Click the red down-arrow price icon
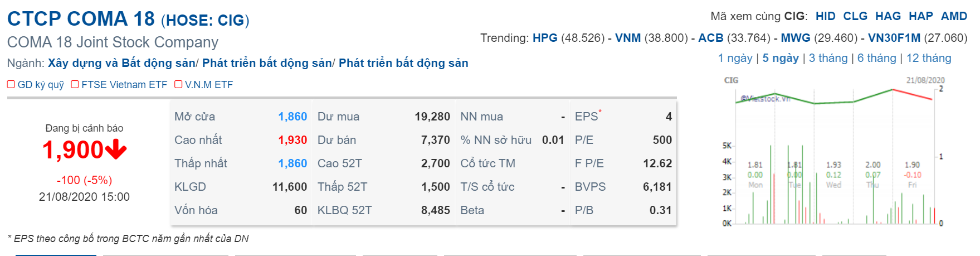Viewport: 980px width, 256px height. point(116,150)
